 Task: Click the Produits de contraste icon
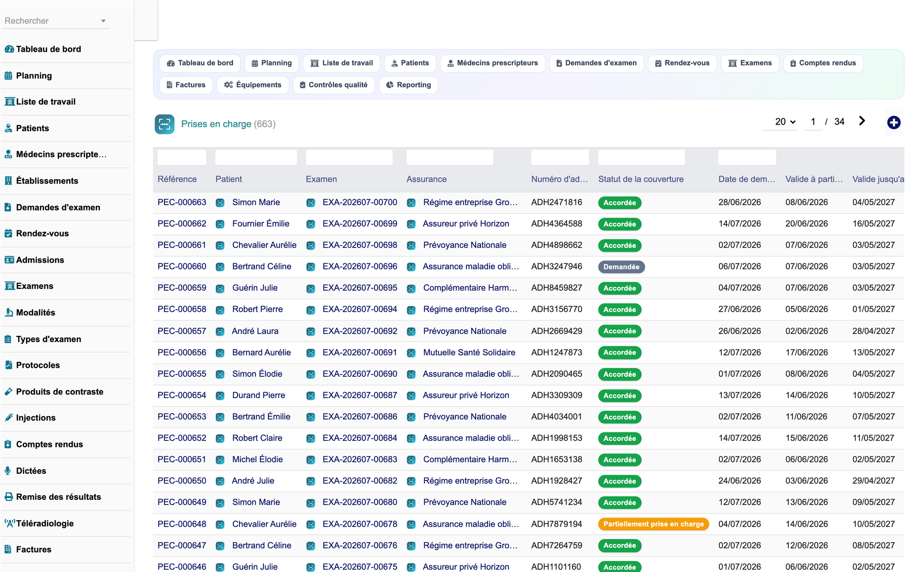tap(9, 391)
